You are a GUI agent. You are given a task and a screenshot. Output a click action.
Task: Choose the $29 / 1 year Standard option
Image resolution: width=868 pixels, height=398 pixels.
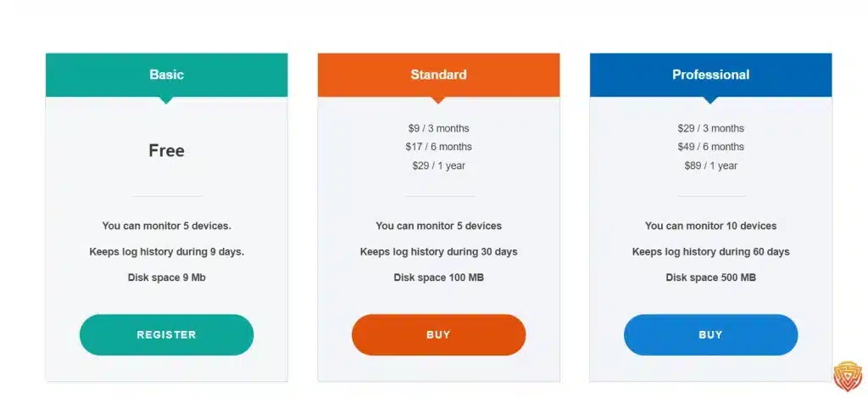click(438, 165)
